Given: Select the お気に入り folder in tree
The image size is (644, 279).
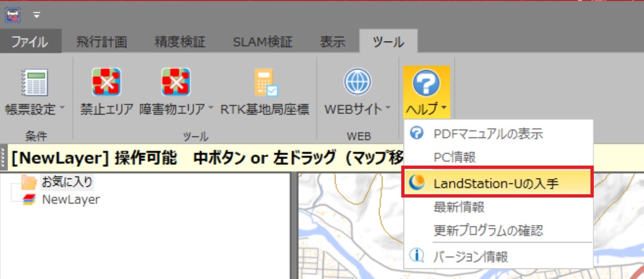Looking at the screenshot, I should tap(68, 182).
